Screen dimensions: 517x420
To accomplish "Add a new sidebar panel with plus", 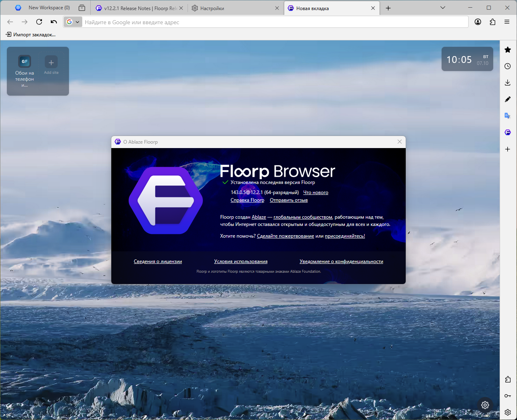I will 508,149.
